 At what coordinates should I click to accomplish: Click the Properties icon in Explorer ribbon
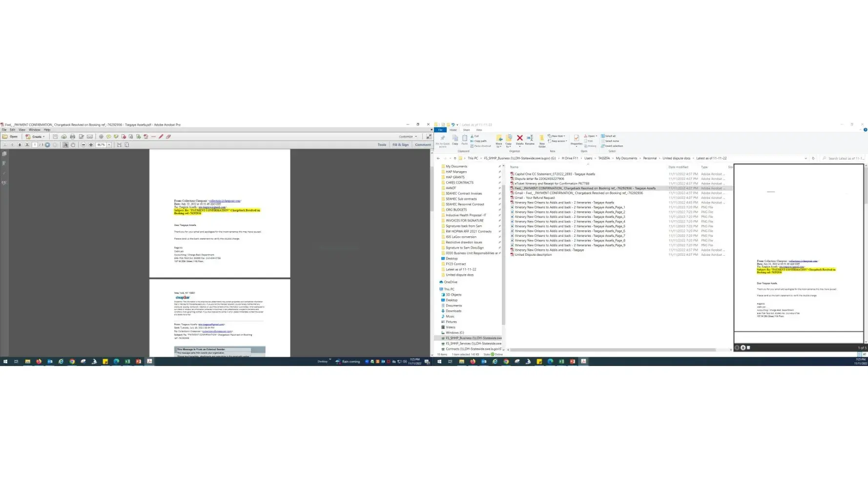577,141
